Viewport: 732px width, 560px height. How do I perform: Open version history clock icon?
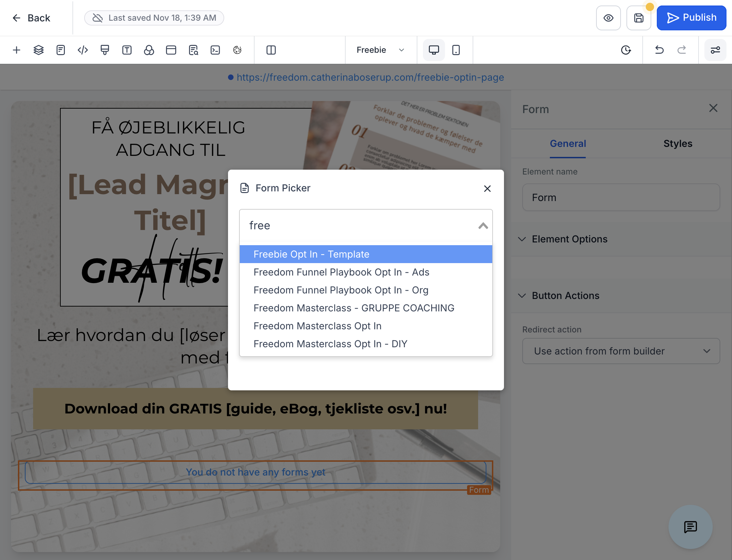[626, 50]
